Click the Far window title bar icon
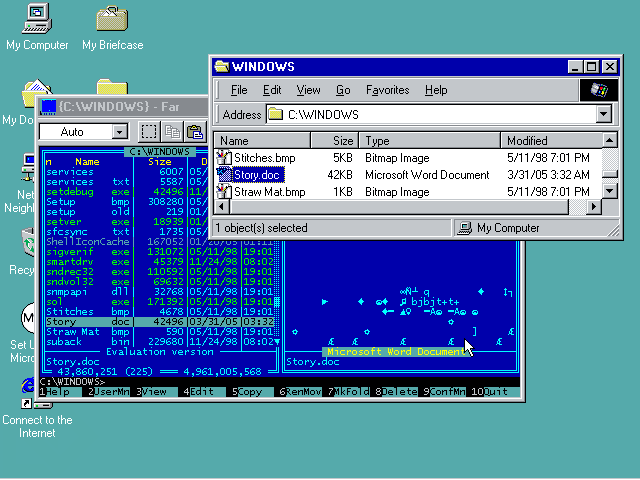Viewport: 640px width, 480px height. click(x=48, y=107)
